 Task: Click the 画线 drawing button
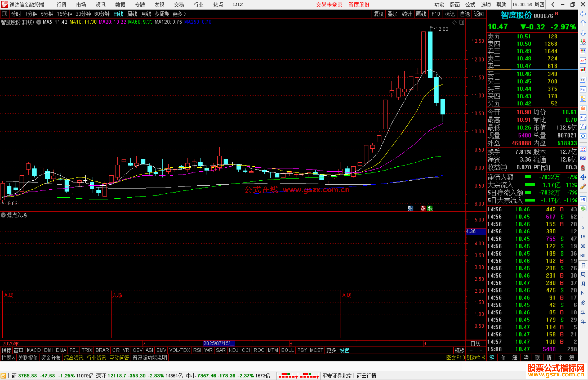click(x=421, y=14)
